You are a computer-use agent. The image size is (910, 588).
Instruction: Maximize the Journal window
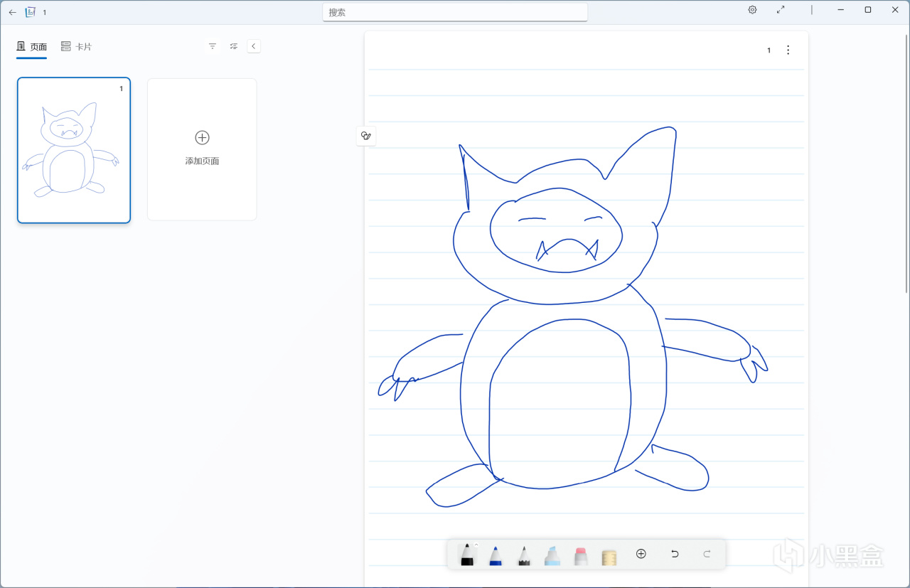(x=868, y=10)
